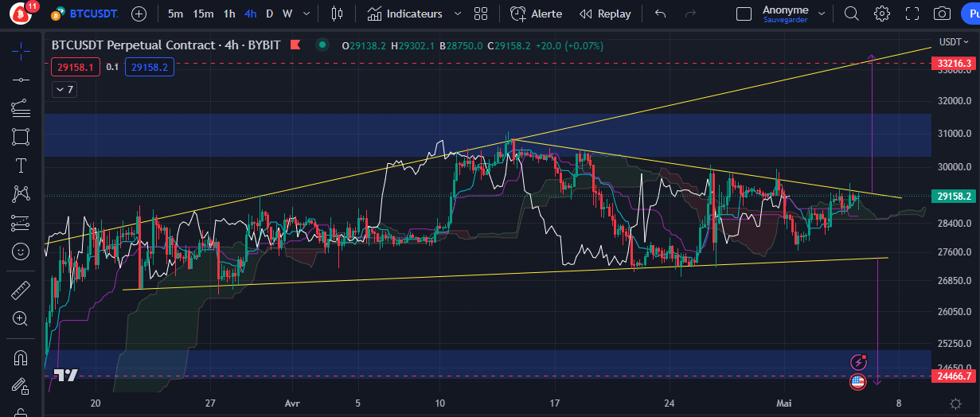
Task: Expand the timeframe dropdown chevron
Action: [306, 14]
